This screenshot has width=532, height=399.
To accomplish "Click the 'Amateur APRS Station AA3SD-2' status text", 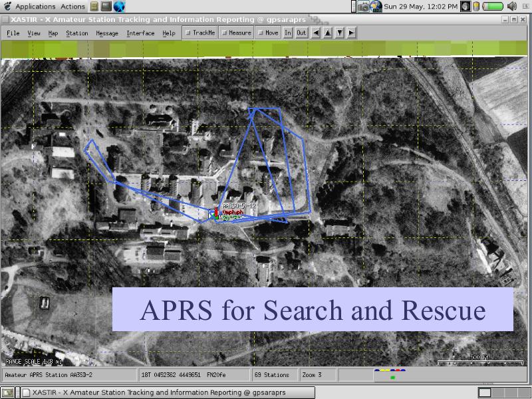I will click(49, 375).
